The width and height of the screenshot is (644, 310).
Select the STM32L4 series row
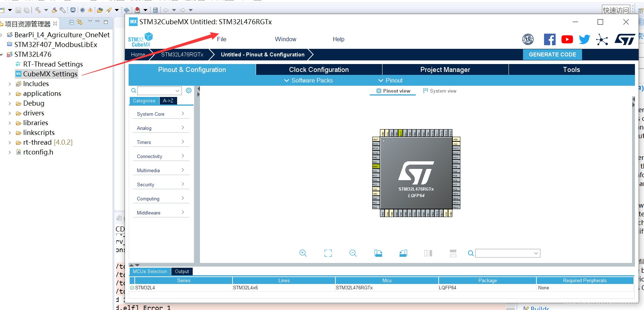coord(382,288)
